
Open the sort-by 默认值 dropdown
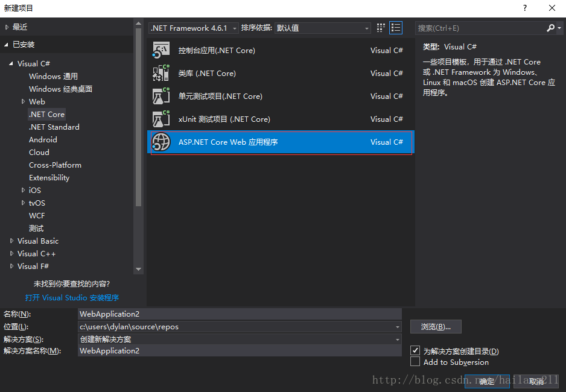(323, 28)
